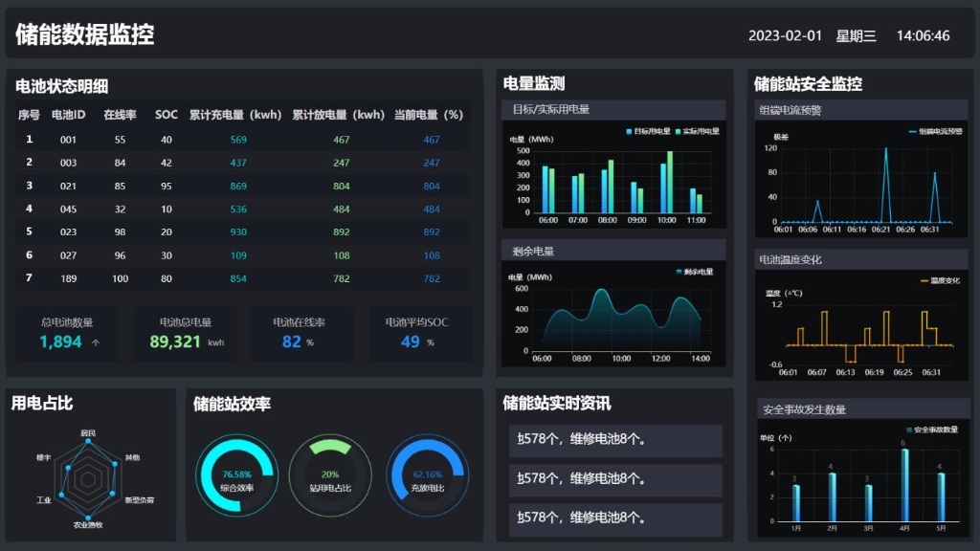Viewport: 980px width, 551px height.
Task: Select the 综合效率 76.58% ring gauge
Action: [x=236, y=475]
